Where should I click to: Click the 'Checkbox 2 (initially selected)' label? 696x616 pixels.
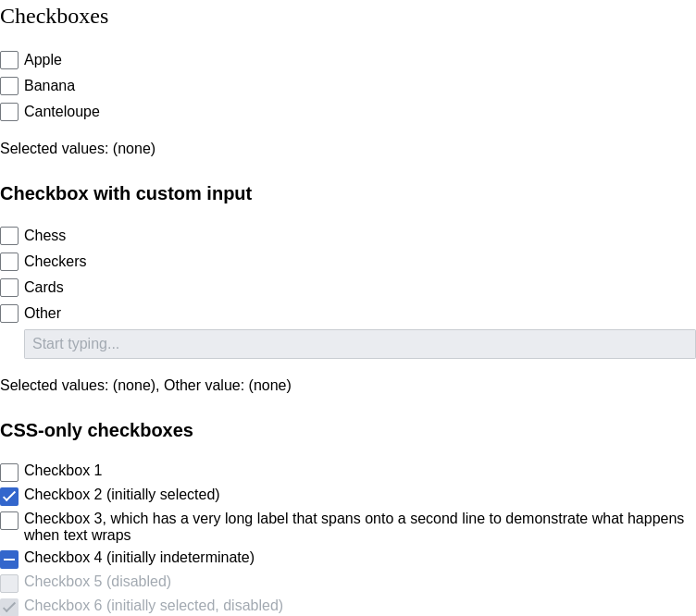pyautogui.click(x=122, y=495)
